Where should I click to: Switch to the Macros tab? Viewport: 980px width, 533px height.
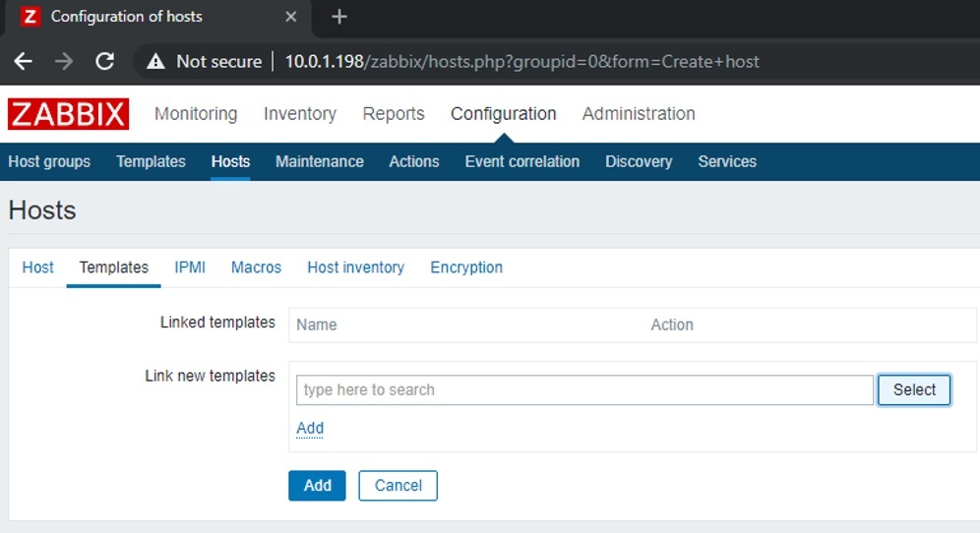point(256,267)
